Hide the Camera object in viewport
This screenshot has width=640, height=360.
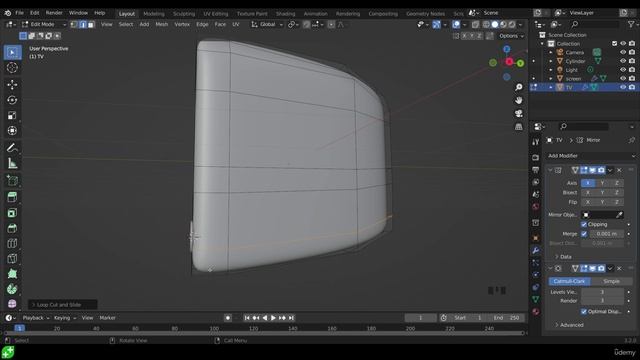pos(623,52)
